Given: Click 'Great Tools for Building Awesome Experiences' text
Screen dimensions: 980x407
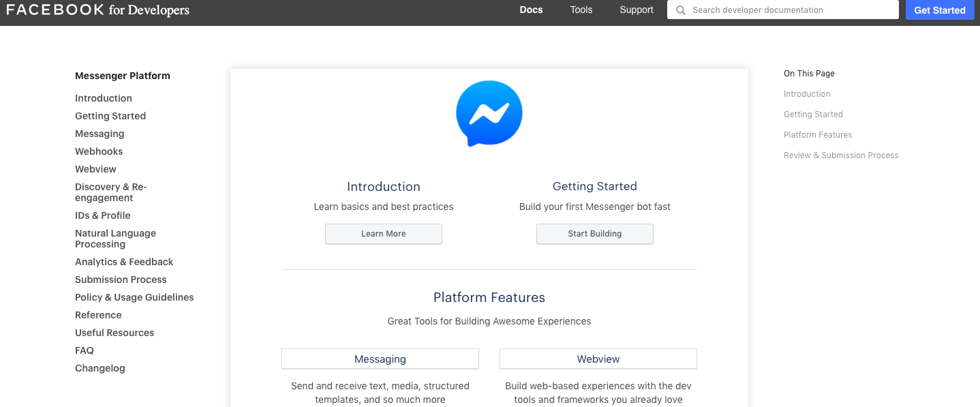Looking at the screenshot, I should pyautogui.click(x=489, y=321).
